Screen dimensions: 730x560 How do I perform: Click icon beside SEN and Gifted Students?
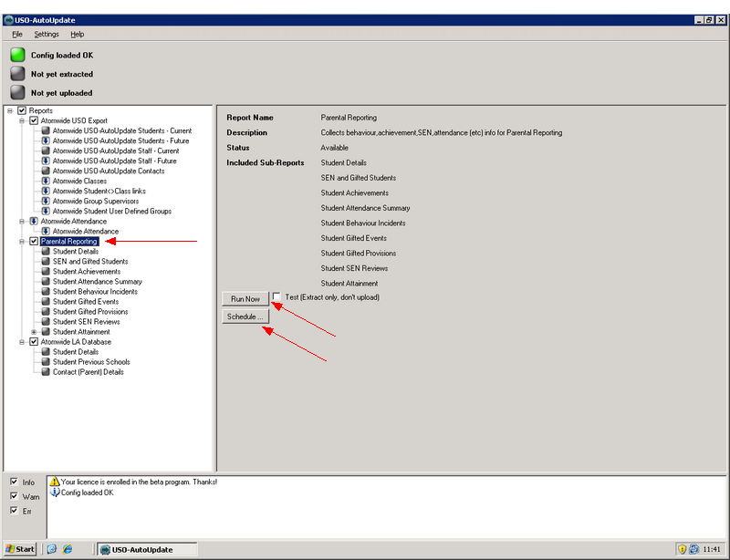click(x=46, y=262)
